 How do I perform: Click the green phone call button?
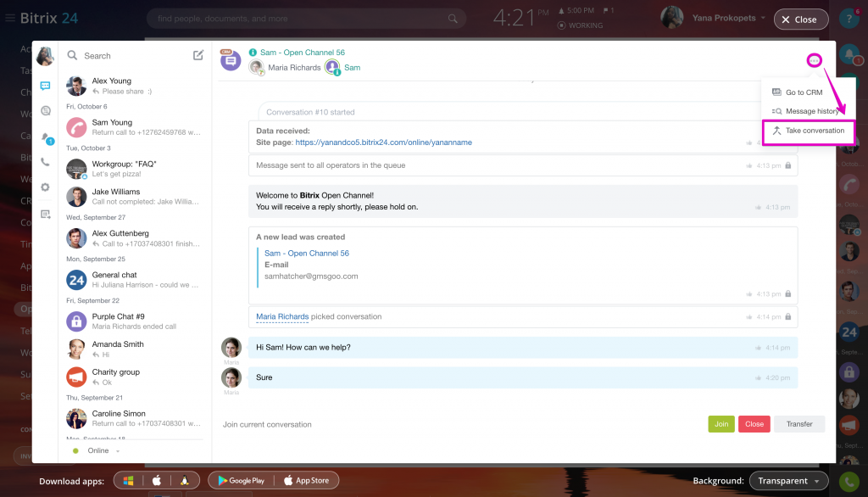click(x=849, y=482)
